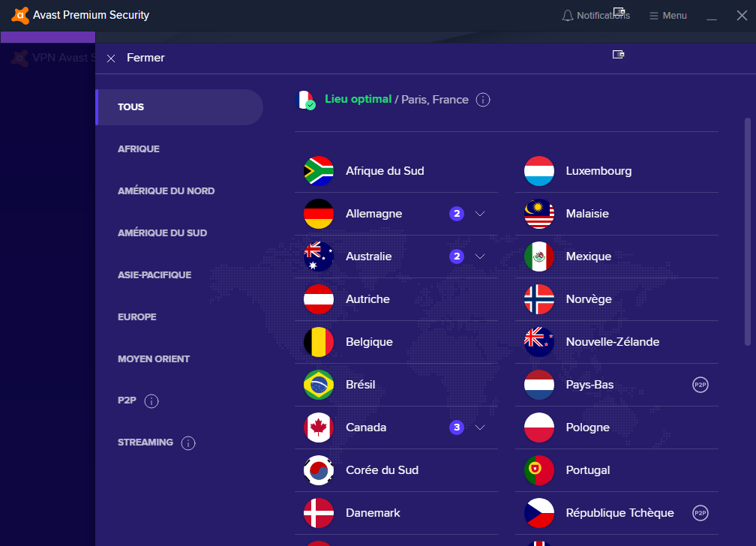The image size is (756, 546).
Task: Click the info icon next to P2P
Action: pyautogui.click(x=151, y=400)
